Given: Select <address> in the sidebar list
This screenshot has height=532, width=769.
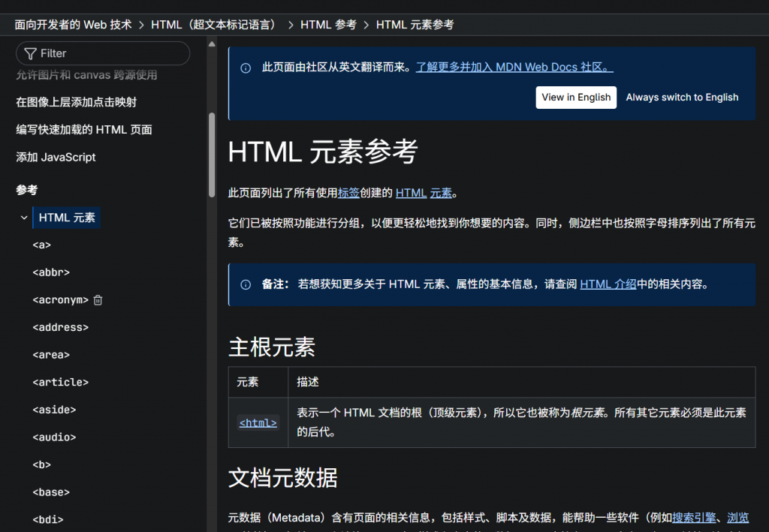Looking at the screenshot, I should tap(61, 327).
